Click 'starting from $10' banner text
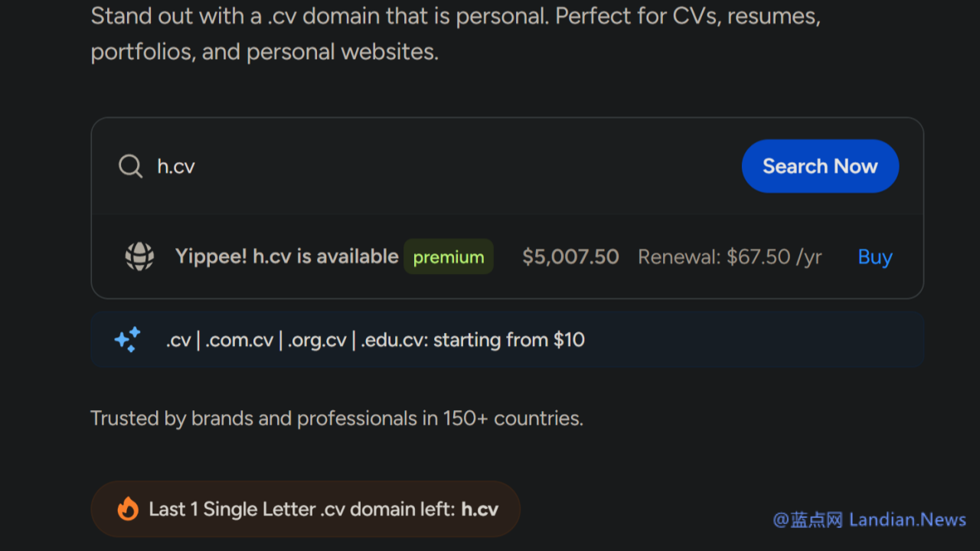 click(x=509, y=340)
